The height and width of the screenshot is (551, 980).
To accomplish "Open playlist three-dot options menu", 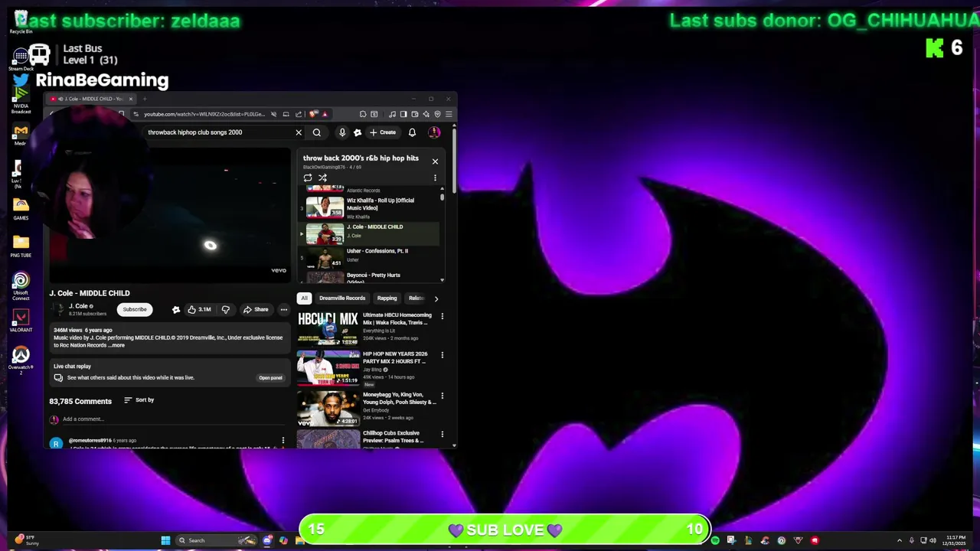I will coord(435,178).
